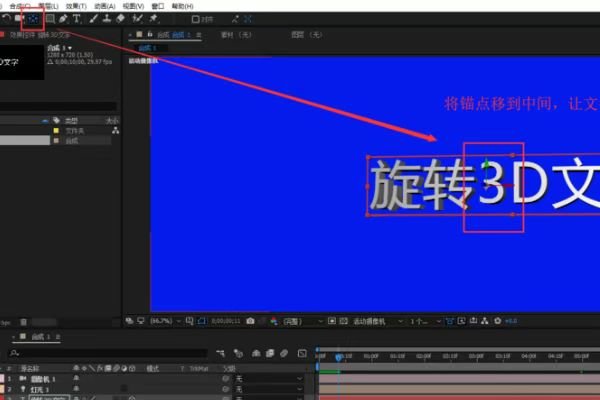Open the 图层(L) menu
This screenshot has width=600, height=400.
coord(48,6)
